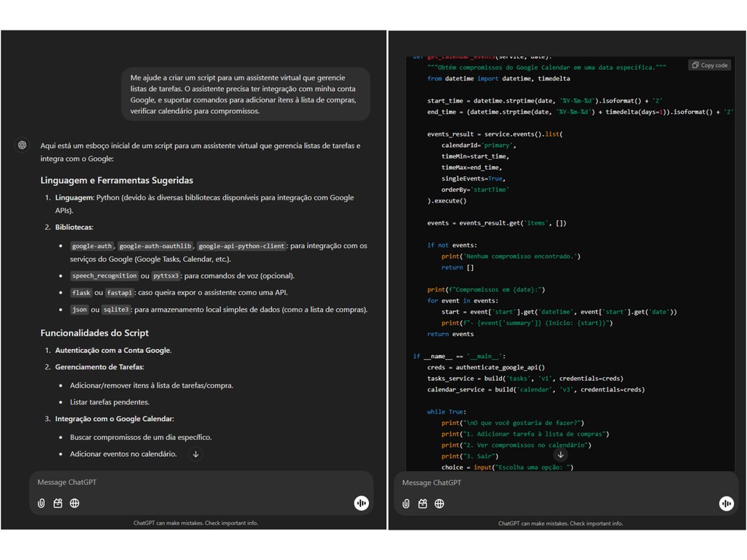
Task: Click bullet 'Listar tarefas pendentes.'
Action: (x=109, y=402)
